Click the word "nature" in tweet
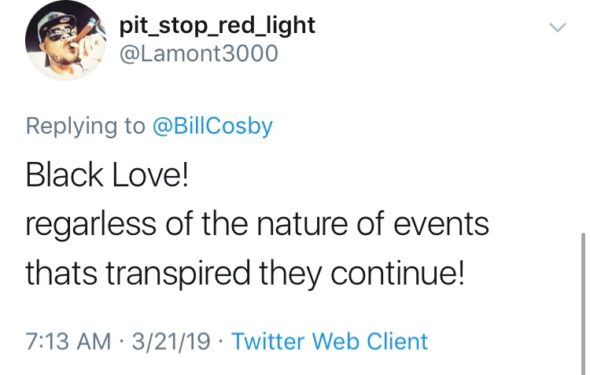The image size is (590, 375). click(302, 224)
